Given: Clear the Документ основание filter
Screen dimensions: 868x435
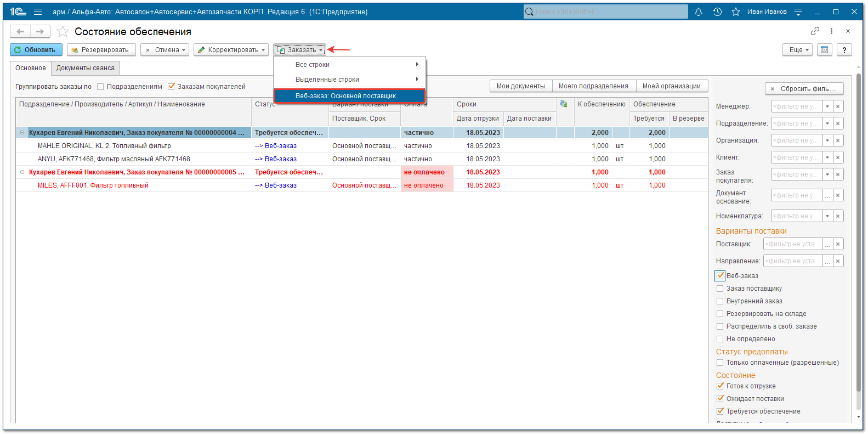Looking at the screenshot, I should point(838,195).
